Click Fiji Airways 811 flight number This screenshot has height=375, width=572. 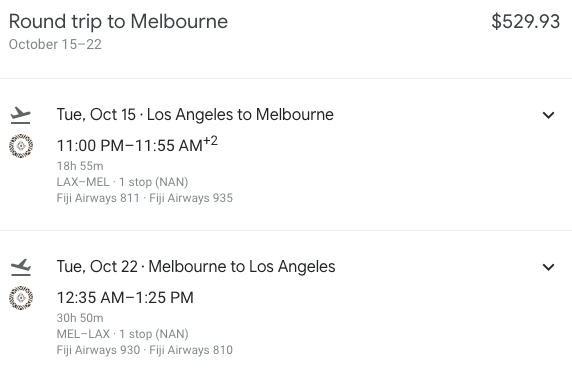click(98, 198)
